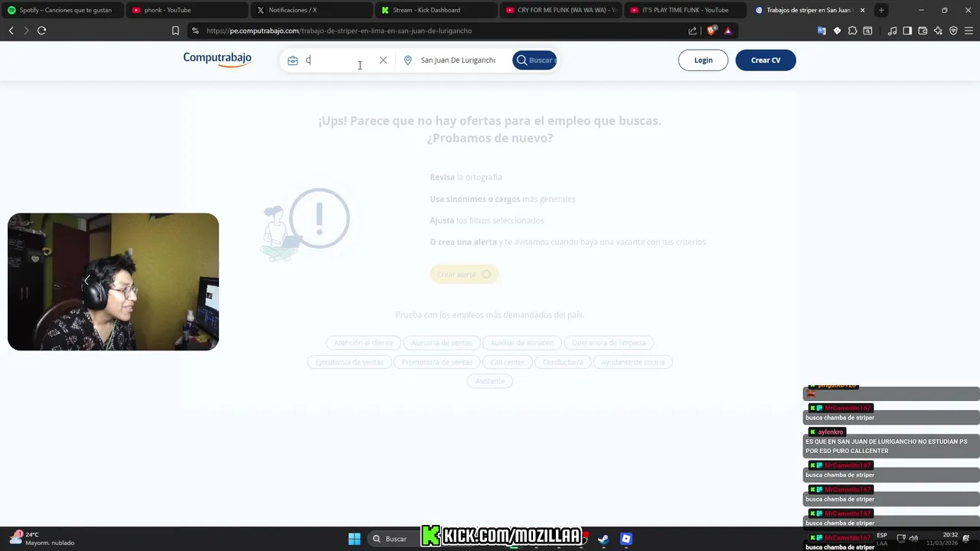This screenshot has width=980, height=551.
Task: Toggle the browser sidebar panel icon
Action: point(907,31)
